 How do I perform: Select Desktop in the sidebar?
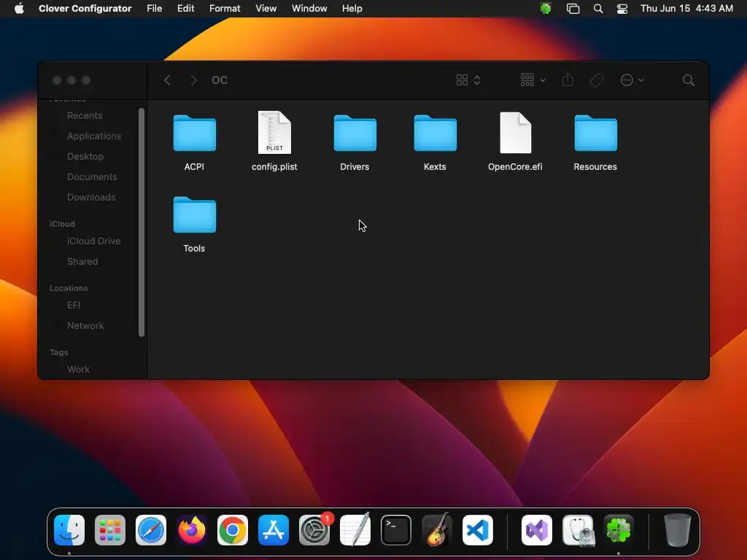click(x=85, y=157)
